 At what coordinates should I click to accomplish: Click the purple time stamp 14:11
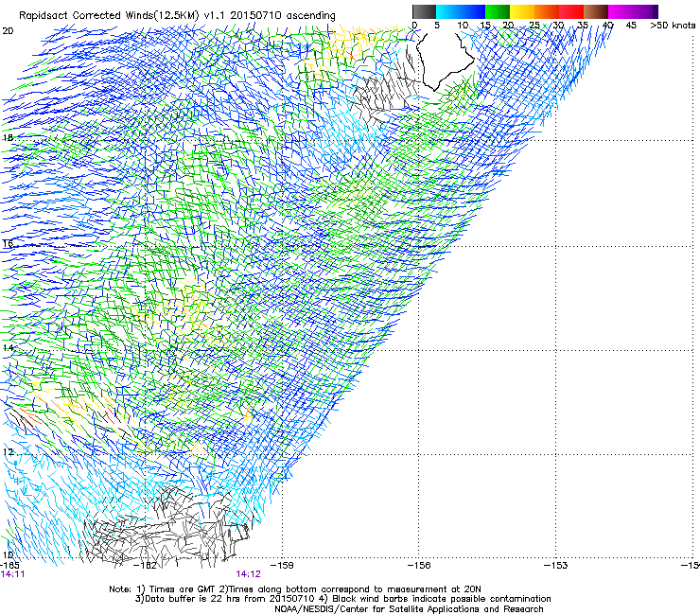12,574
